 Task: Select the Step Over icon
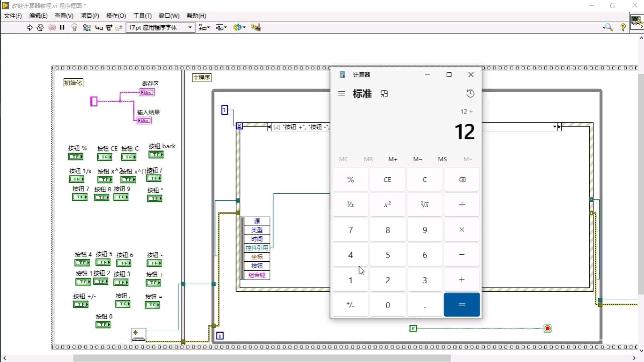109,27
